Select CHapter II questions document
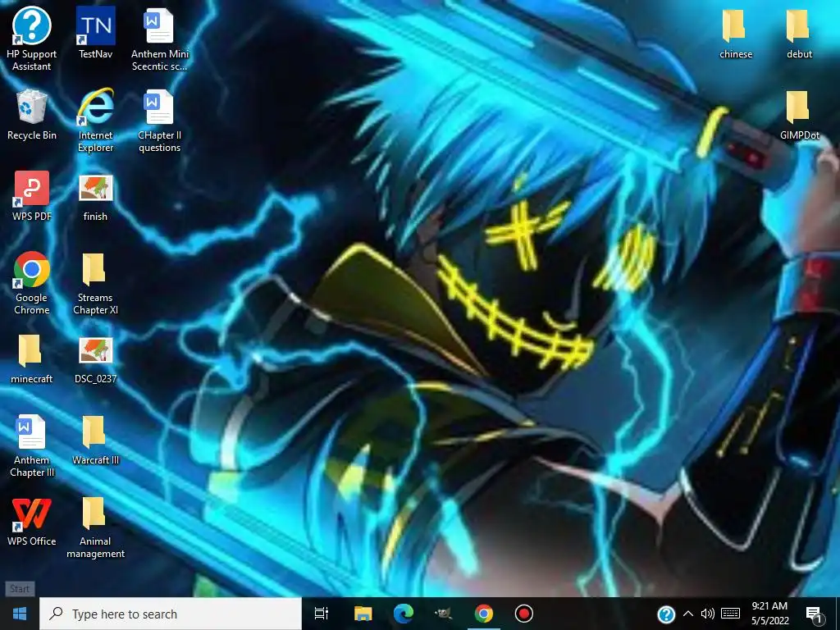The image size is (840, 630). tap(160, 121)
